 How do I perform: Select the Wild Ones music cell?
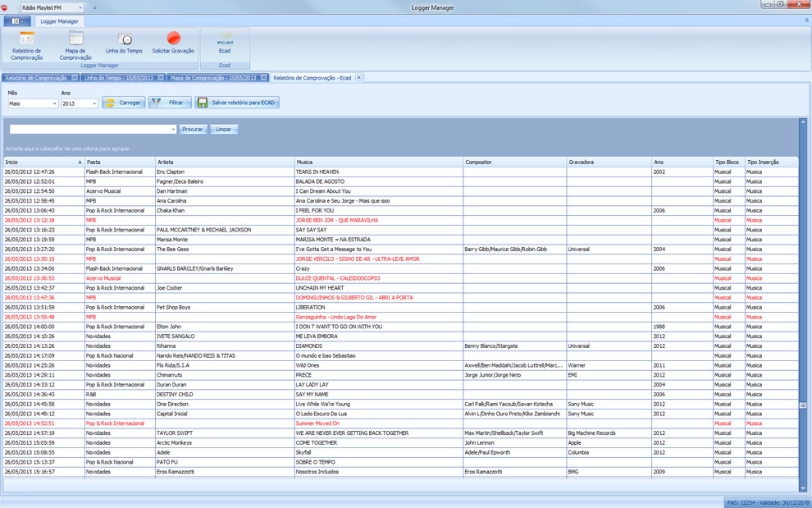tap(379, 365)
